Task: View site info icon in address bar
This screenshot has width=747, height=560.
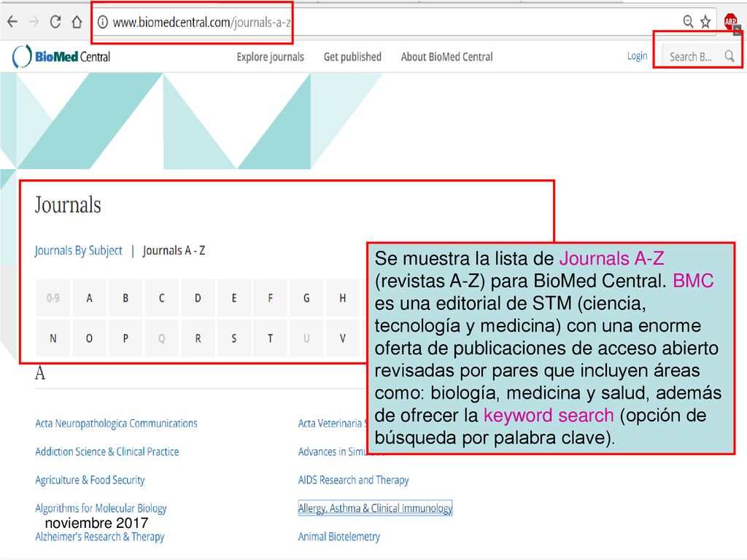Action: click(x=102, y=22)
